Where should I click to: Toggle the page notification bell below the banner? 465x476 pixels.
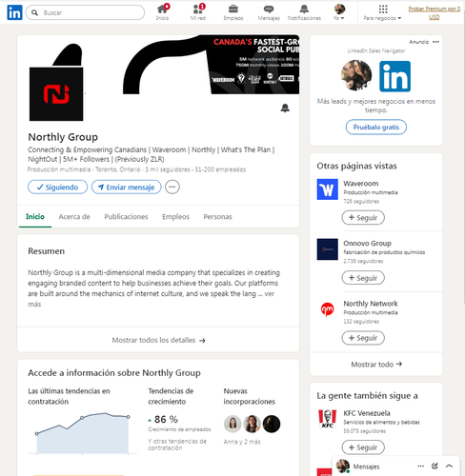[x=285, y=109]
